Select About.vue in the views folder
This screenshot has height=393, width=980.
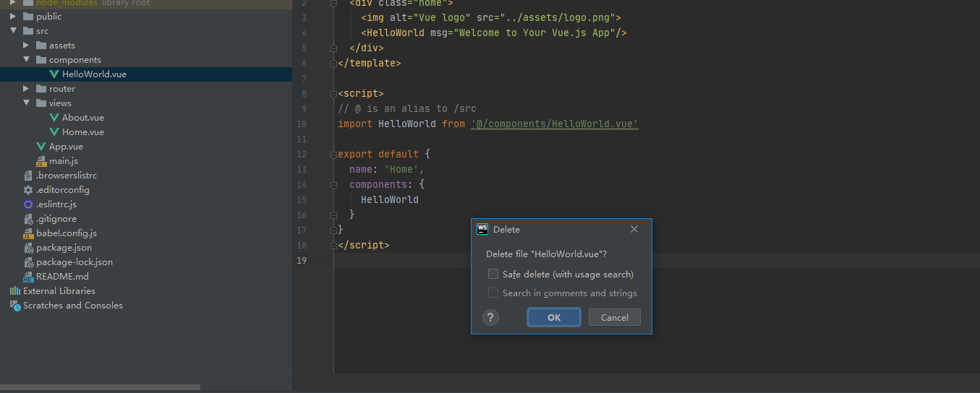[83, 117]
